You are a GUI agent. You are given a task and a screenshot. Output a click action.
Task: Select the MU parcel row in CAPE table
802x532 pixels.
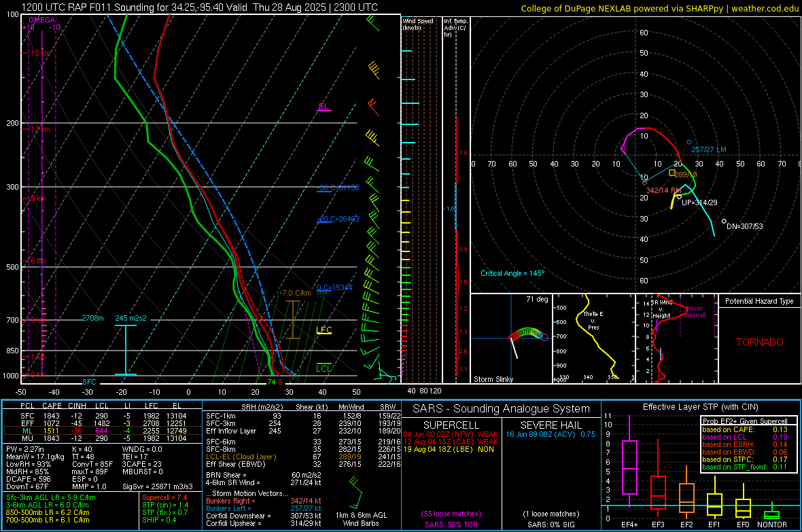103,438
